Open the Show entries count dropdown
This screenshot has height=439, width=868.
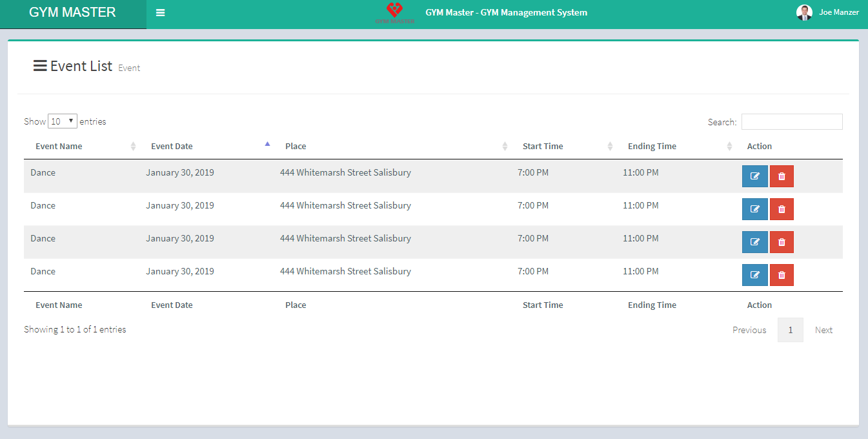[63, 121]
